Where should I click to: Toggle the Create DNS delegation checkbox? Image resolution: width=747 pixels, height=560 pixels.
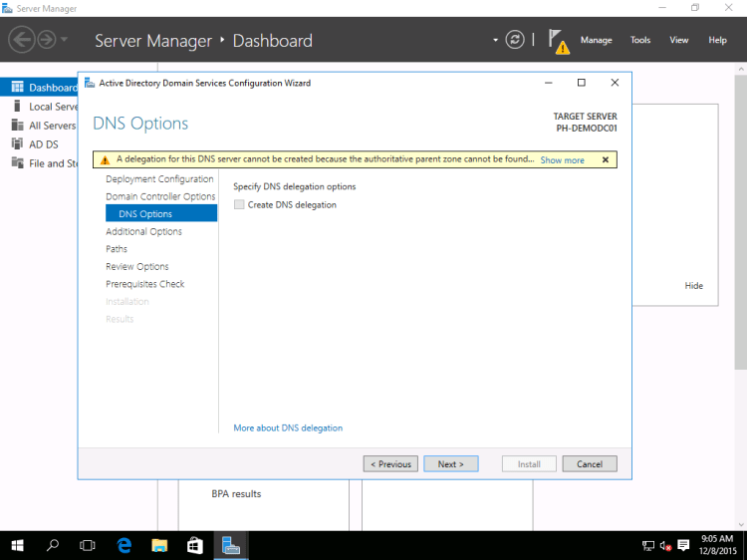pos(238,204)
